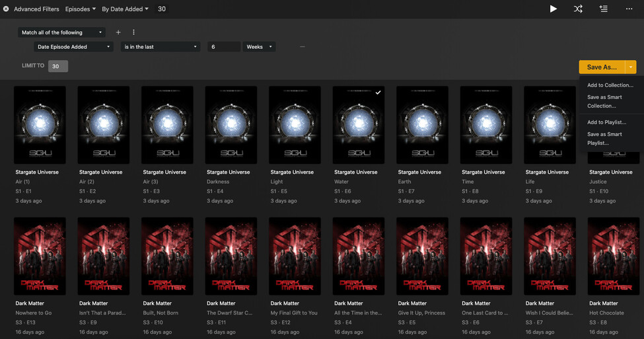
Task: Close the Advanced Filters panel
Action: [6, 9]
